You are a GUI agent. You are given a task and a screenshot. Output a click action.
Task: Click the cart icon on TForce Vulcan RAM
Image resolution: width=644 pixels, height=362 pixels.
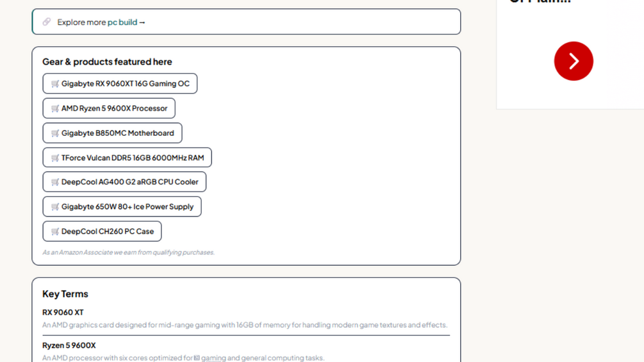[55, 158]
